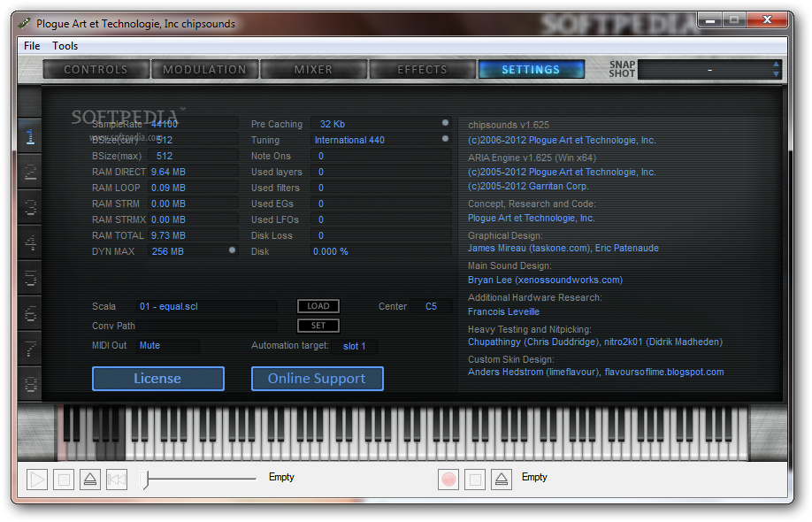The image size is (812, 522).
Task: Click the recorder Eject button
Action: pos(502,480)
